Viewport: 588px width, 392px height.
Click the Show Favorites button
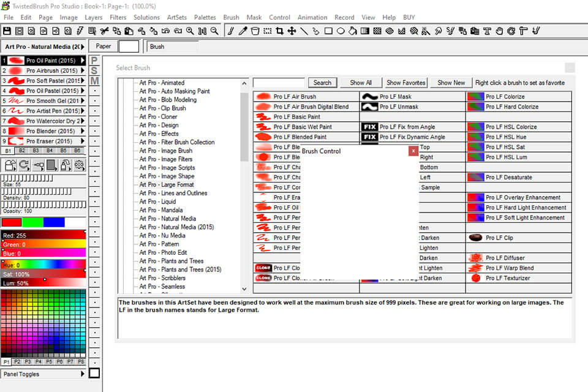(406, 83)
